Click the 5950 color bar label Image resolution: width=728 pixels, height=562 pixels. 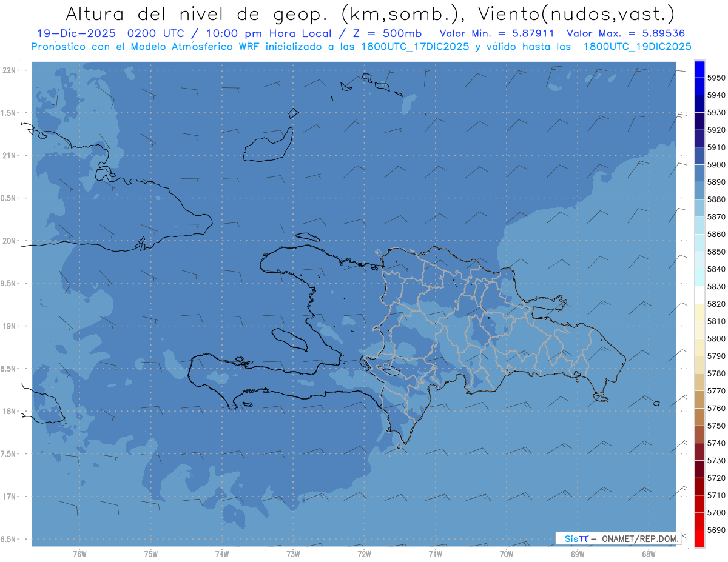[x=716, y=78]
